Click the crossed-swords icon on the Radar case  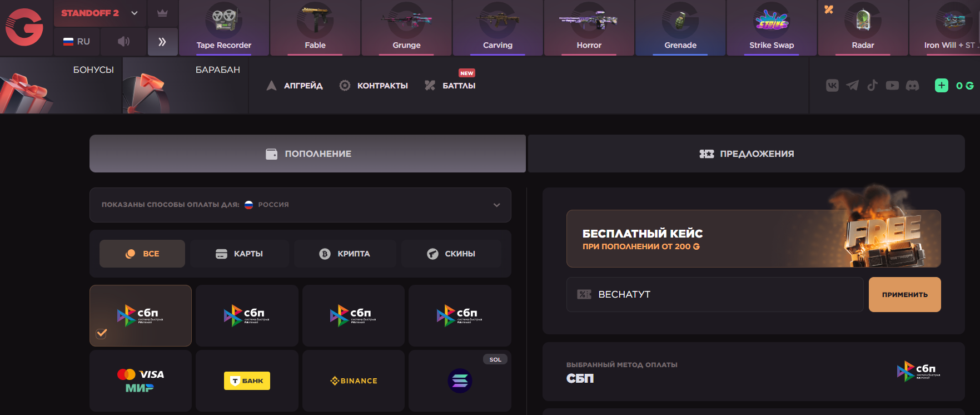tap(828, 9)
